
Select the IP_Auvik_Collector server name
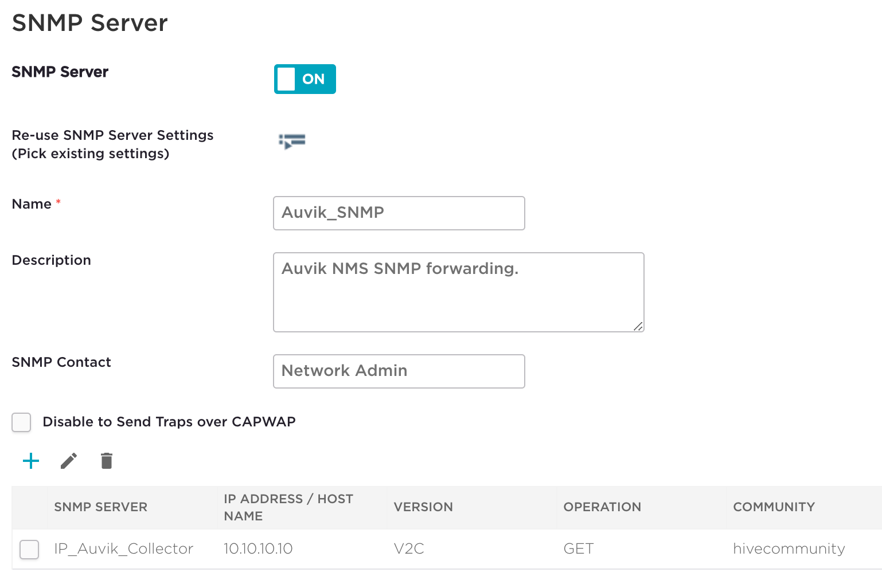(x=123, y=548)
